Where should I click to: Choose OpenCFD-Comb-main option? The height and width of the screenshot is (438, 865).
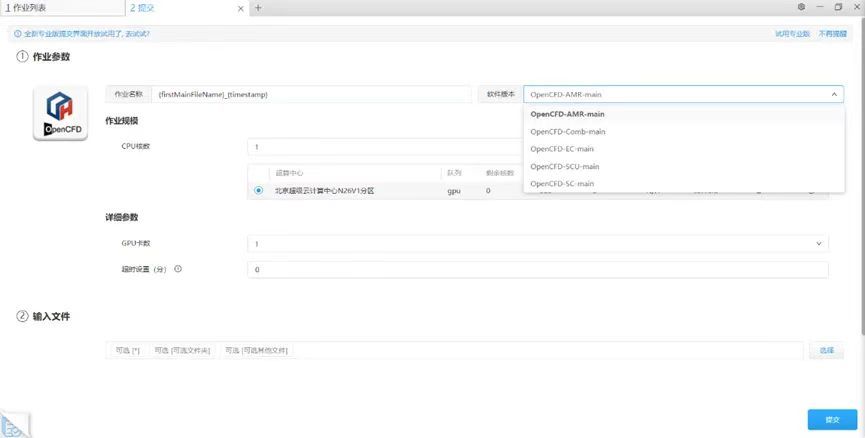tap(684, 132)
